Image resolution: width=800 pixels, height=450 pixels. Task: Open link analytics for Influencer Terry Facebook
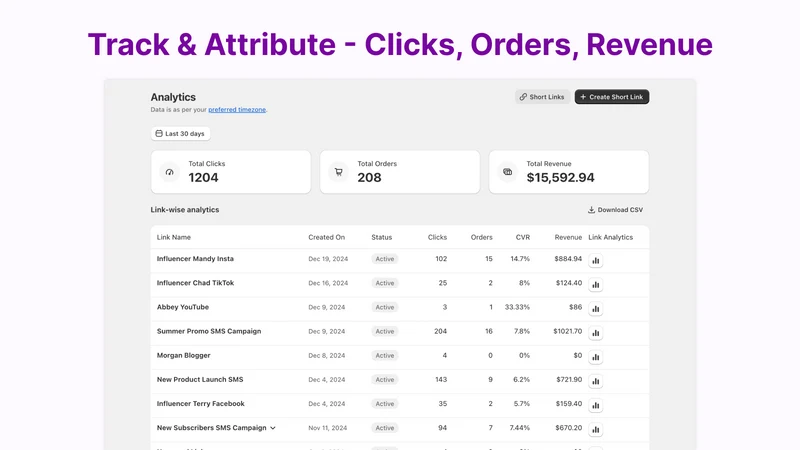tap(595, 405)
